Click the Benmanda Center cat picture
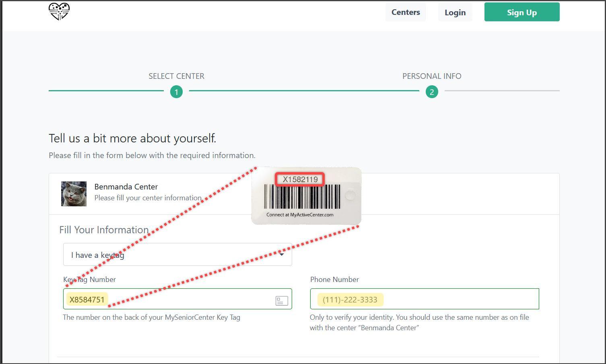 [74, 194]
